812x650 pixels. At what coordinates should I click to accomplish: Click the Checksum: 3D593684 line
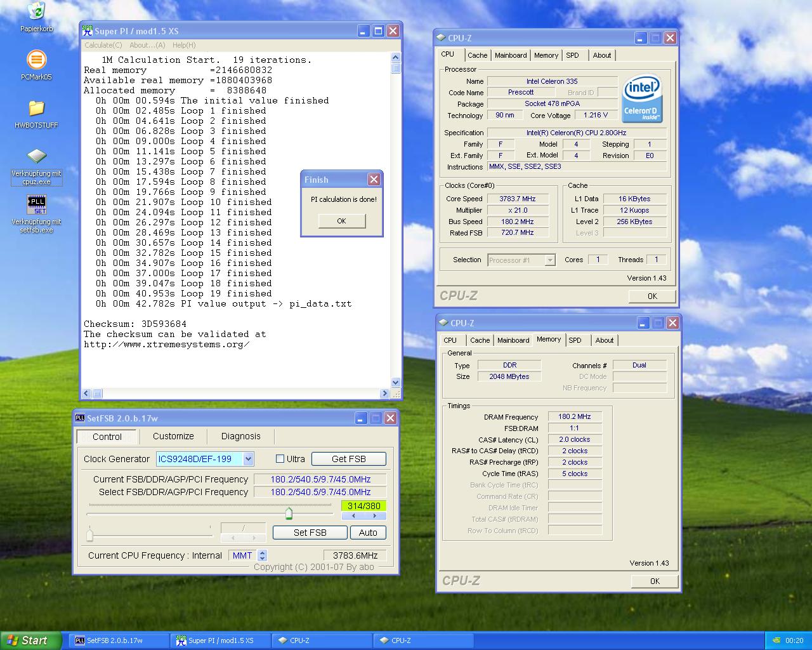[x=135, y=324]
